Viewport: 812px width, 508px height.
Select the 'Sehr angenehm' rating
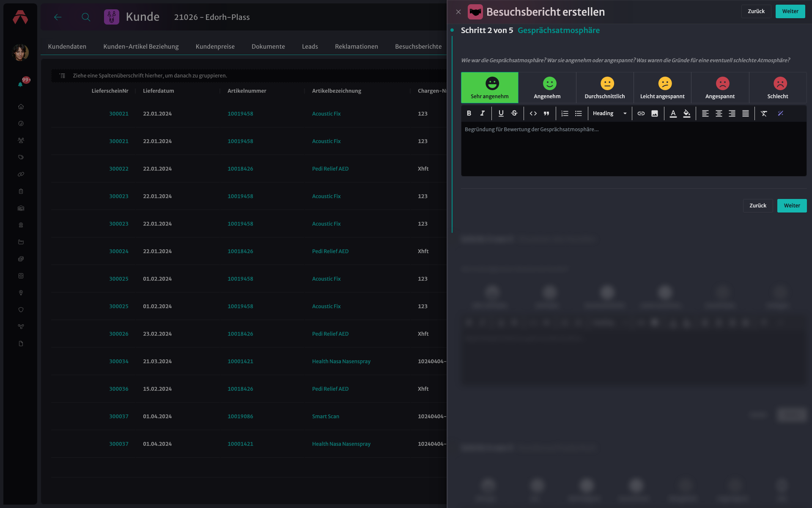click(490, 88)
